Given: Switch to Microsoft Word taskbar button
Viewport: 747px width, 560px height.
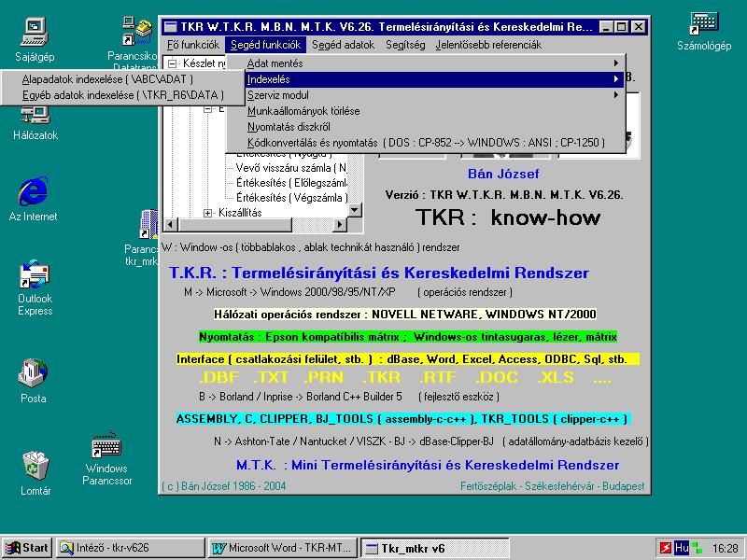Looking at the screenshot, I should 283,548.
